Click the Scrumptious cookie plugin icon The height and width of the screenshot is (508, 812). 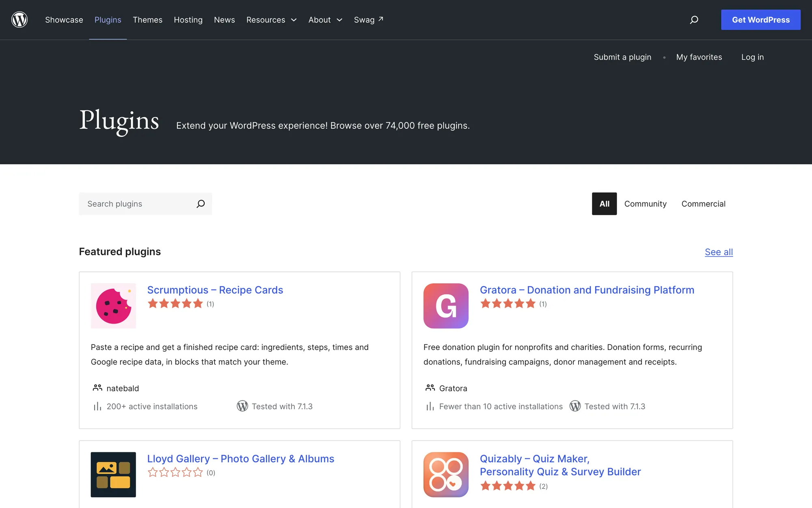coord(113,306)
